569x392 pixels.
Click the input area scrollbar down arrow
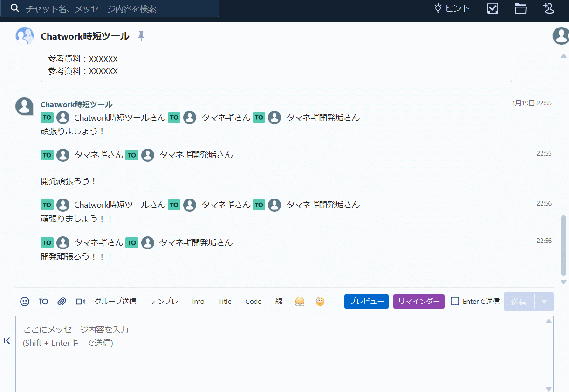(x=548, y=389)
